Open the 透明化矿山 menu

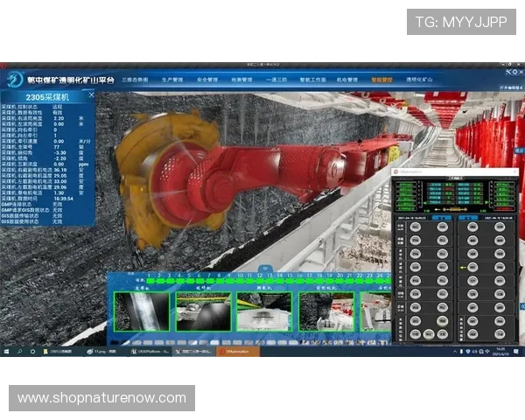pos(419,80)
